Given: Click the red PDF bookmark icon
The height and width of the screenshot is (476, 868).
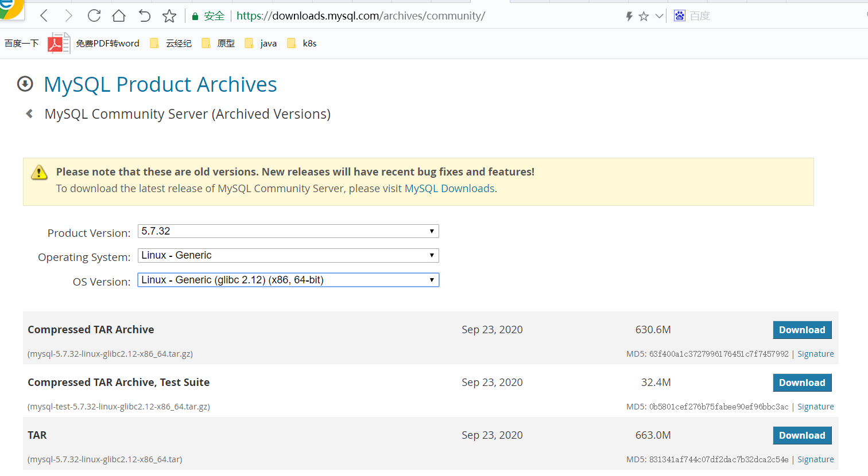Looking at the screenshot, I should point(59,43).
